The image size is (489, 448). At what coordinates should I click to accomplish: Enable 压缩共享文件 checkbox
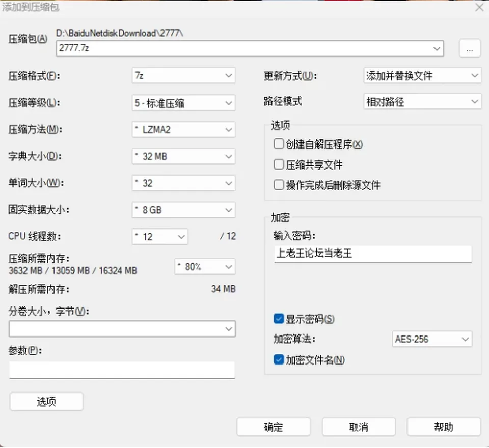[x=278, y=164]
